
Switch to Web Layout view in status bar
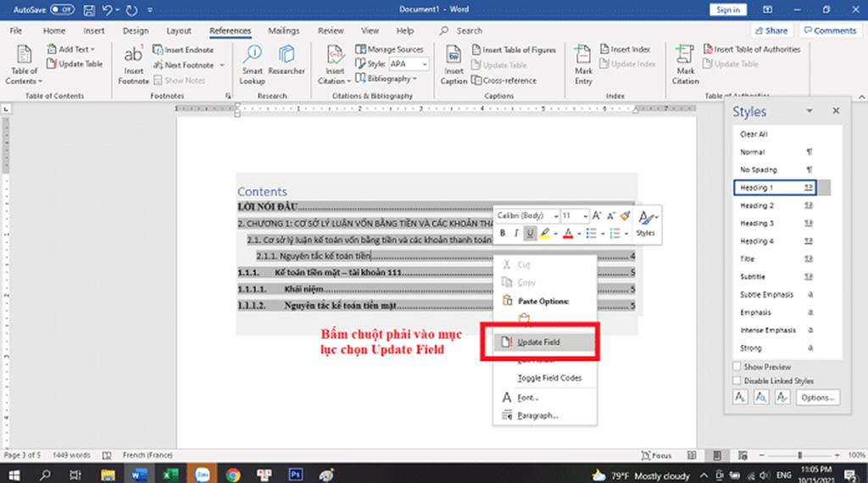coord(743,455)
